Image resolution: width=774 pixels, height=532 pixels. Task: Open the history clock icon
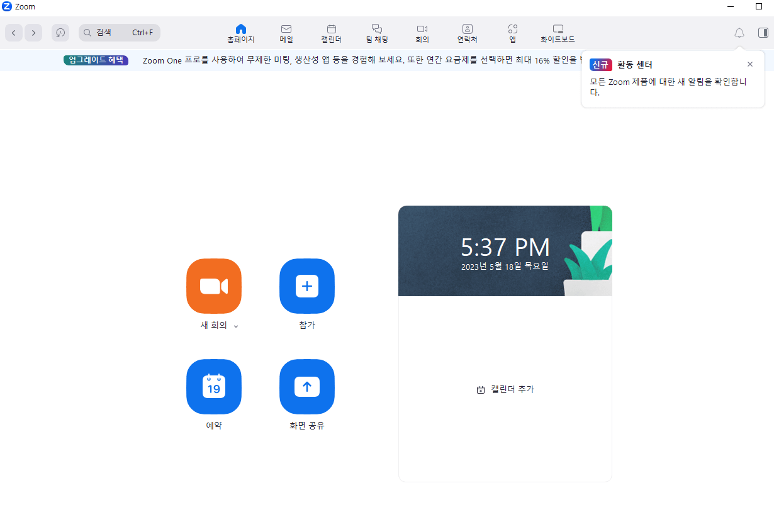[60, 33]
